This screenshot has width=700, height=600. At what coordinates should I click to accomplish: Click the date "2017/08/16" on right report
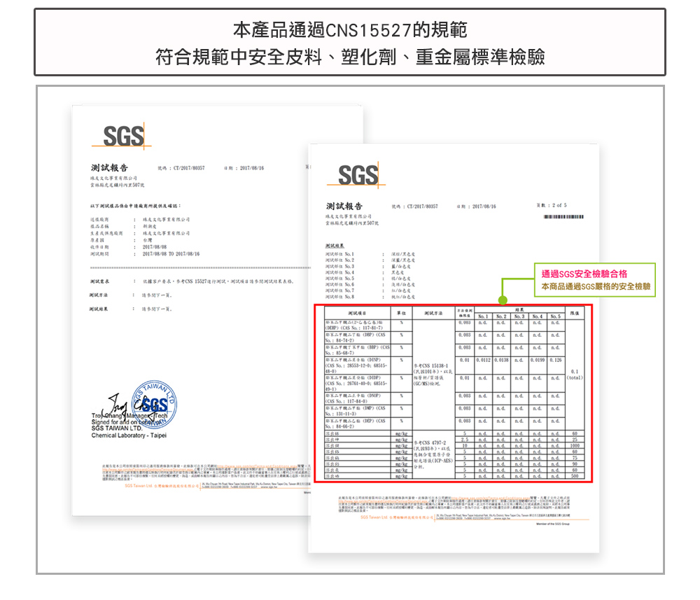pos(484,207)
